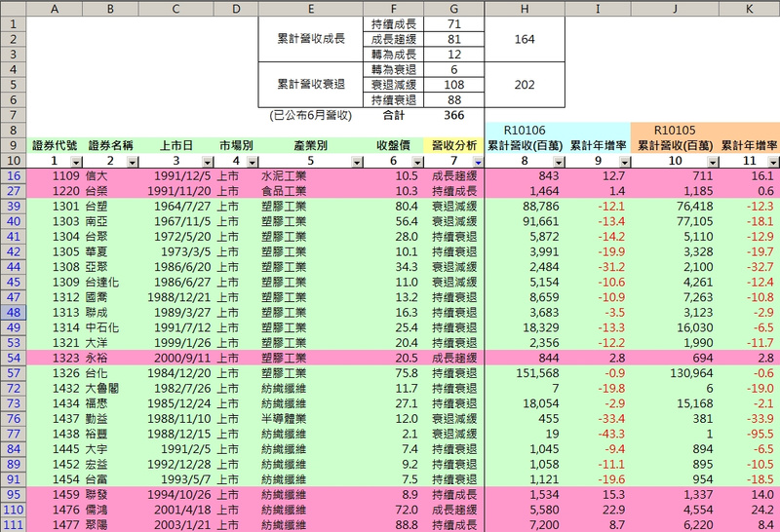Select growth rate cell 22.9
The image size is (780, 532).
(598, 510)
